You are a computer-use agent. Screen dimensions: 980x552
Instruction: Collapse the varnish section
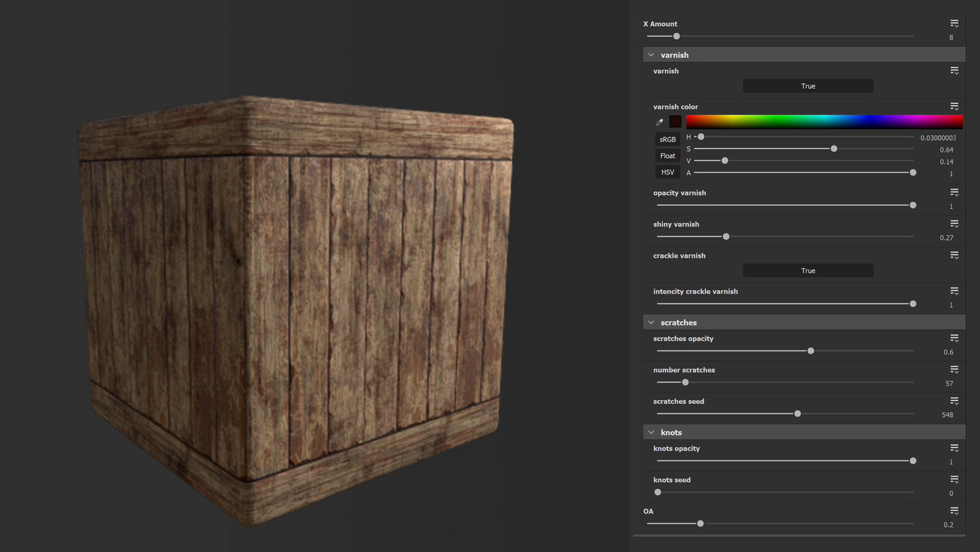point(651,54)
